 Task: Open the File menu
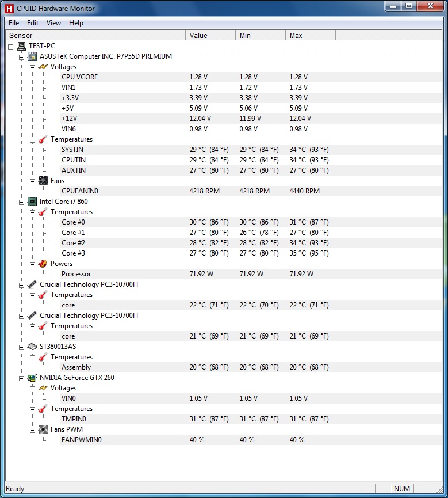(14, 23)
